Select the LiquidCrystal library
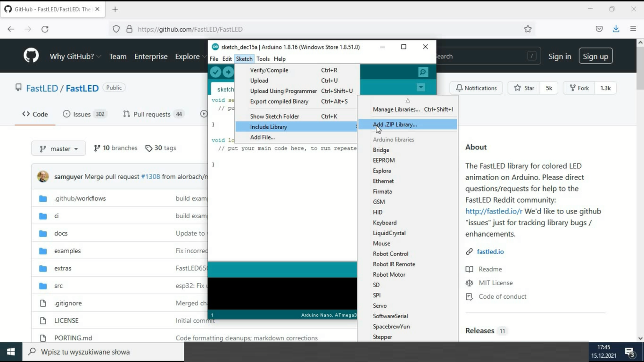The image size is (644, 362). 407,233
